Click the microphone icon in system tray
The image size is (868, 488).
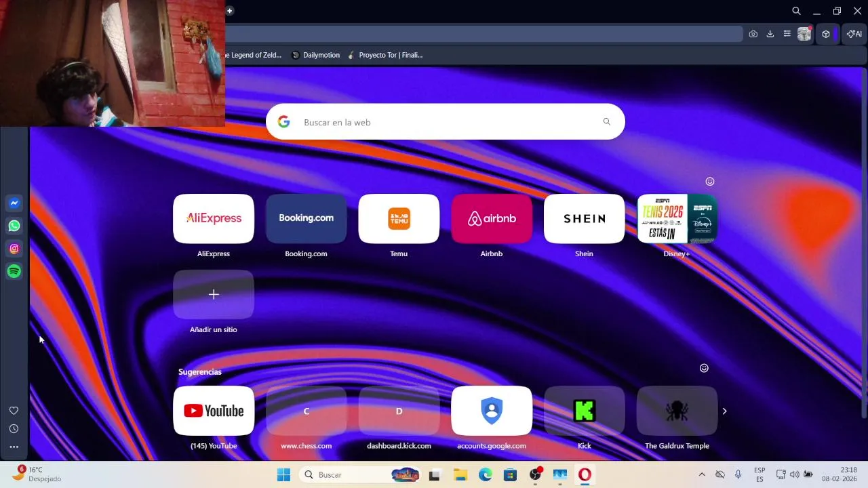(738, 475)
